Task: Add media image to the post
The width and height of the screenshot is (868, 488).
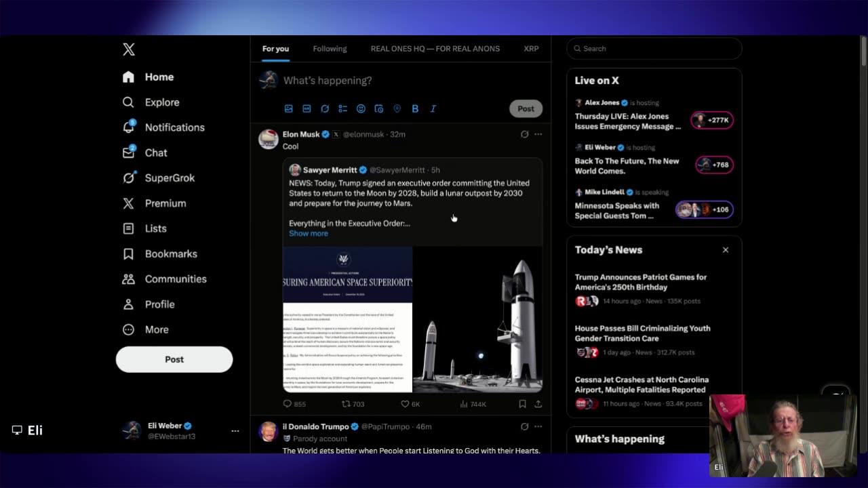Action: (x=289, y=108)
